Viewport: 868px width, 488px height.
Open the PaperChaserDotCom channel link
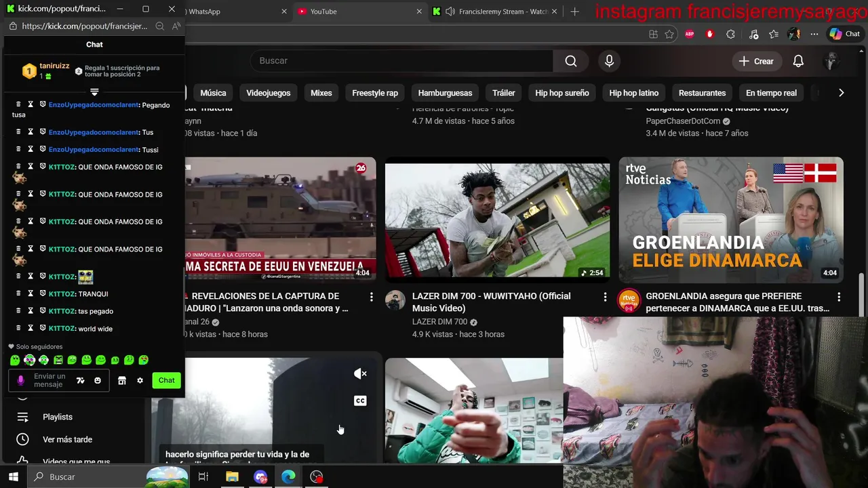tap(683, 121)
